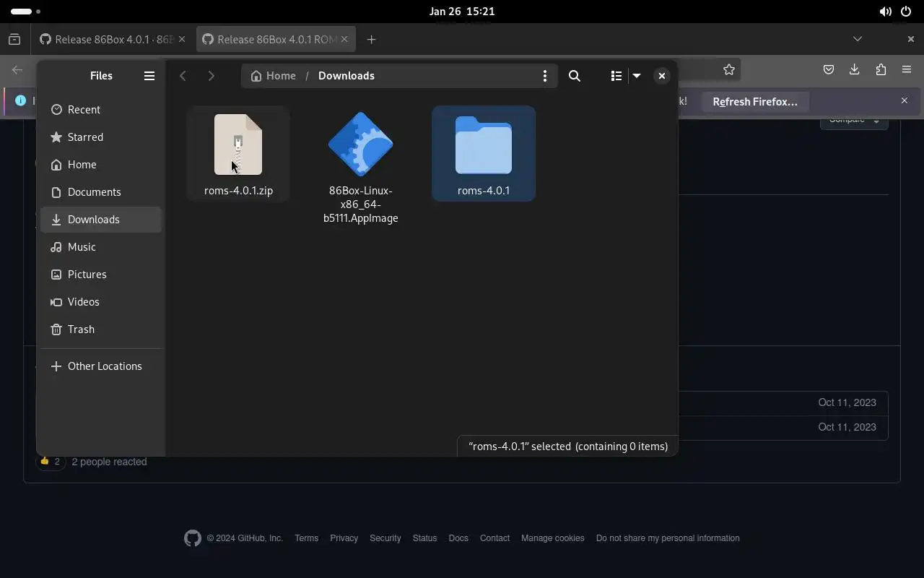Click Refresh Firefox button
The width and height of the screenshot is (924, 578).
pyautogui.click(x=755, y=102)
